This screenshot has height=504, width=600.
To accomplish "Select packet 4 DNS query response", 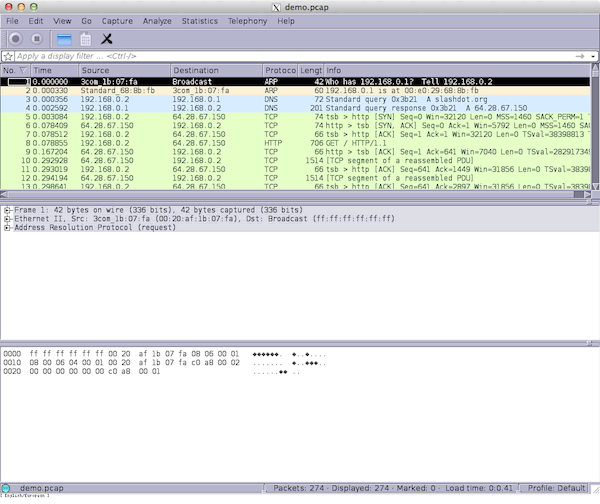I will 295,108.
